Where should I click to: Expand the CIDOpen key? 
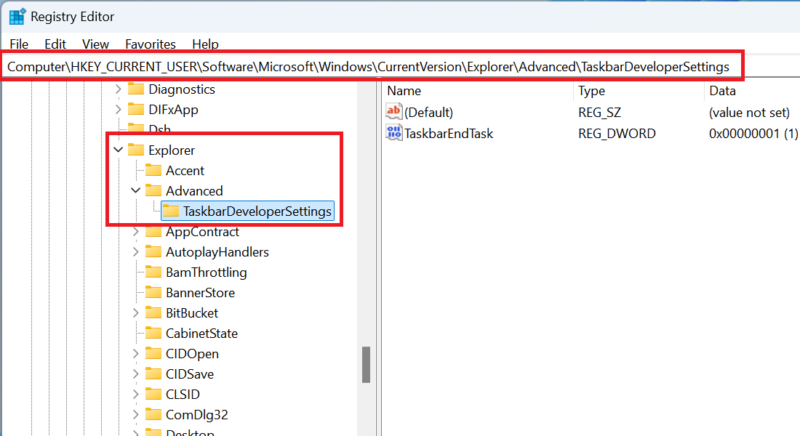pos(136,354)
